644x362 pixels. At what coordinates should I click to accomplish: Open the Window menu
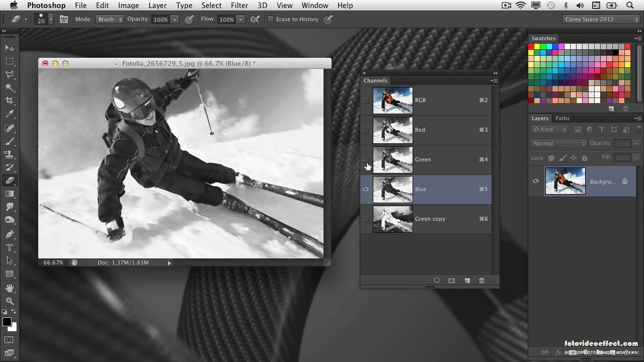point(314,6)
